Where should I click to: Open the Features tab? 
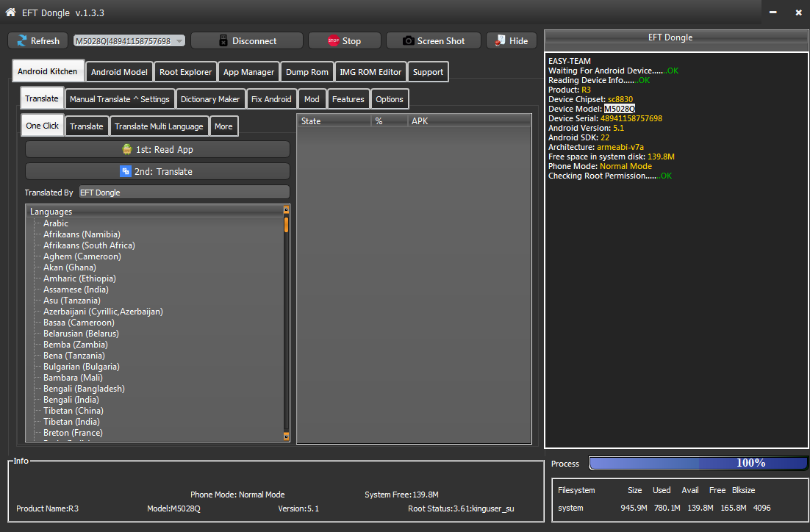coord(348,99)
